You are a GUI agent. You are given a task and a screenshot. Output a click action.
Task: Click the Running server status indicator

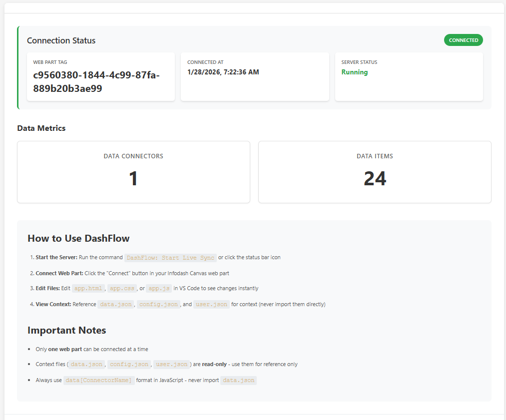click(x=354, y=72)
